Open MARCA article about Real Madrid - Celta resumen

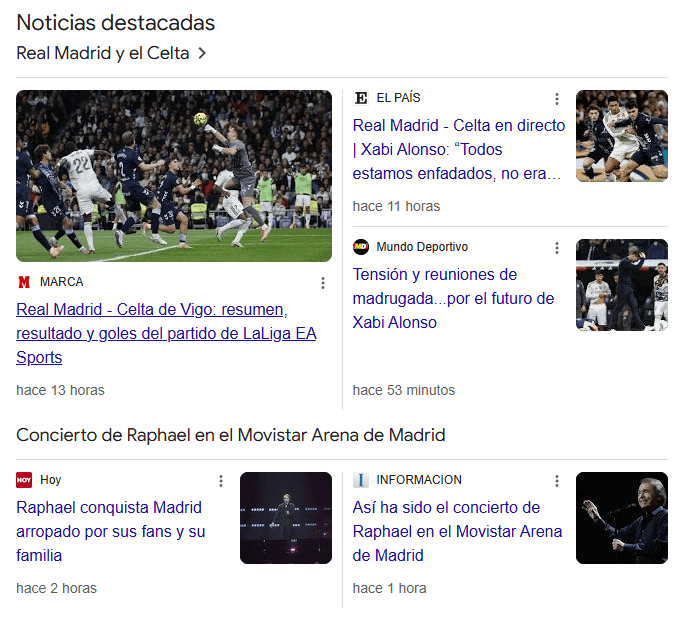[165, 333]
